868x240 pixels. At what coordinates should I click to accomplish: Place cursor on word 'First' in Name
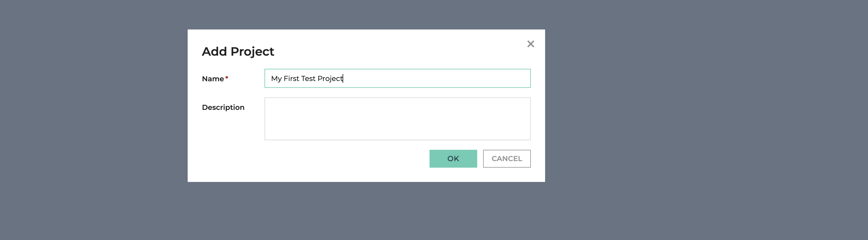click(291, 78)
